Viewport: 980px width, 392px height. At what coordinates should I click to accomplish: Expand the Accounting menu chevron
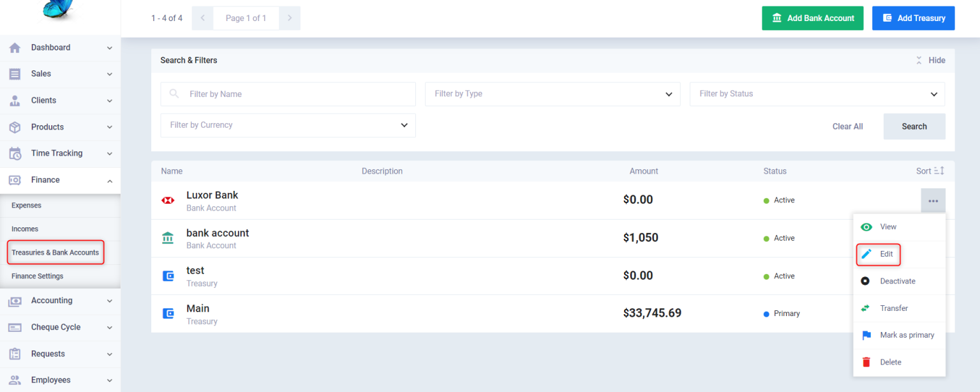pos(110,301)
